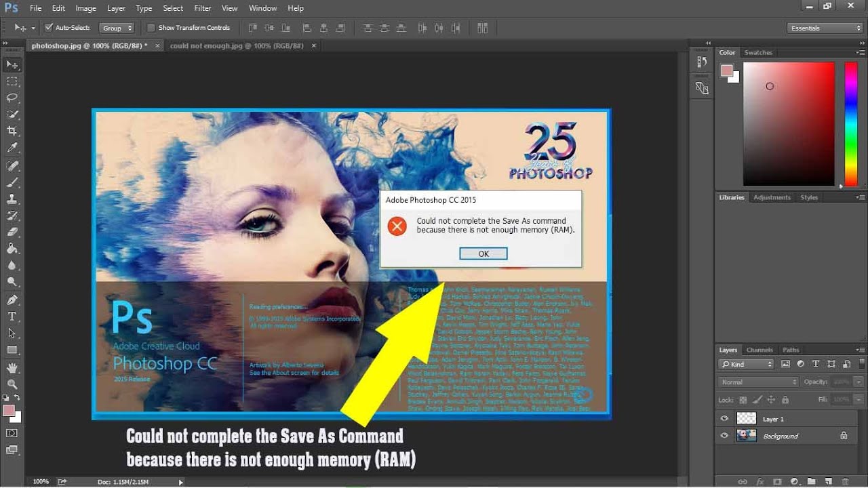Delete layer using the trash icon
This screenshot has width=868, height=488.
coord(845,481)
